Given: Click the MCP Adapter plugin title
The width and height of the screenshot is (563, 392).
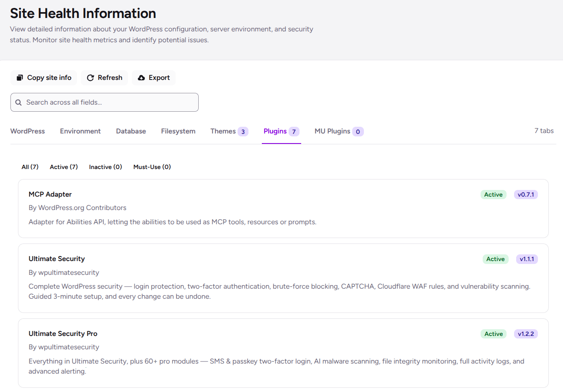Looking at the screenshot, I should click(x=50, y=195).
